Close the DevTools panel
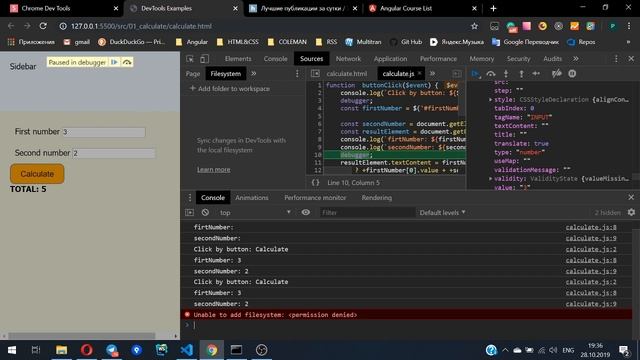 click(x=631, y=59)
